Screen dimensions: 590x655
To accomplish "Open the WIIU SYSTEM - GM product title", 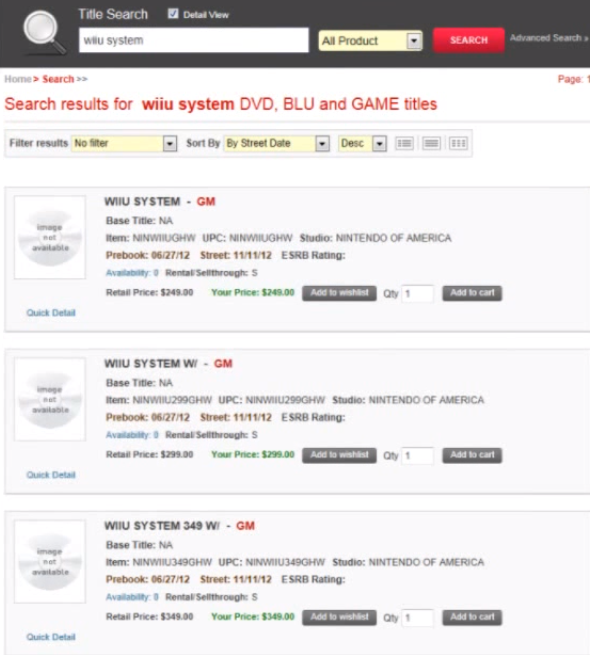I will click(x=160, y=201).
